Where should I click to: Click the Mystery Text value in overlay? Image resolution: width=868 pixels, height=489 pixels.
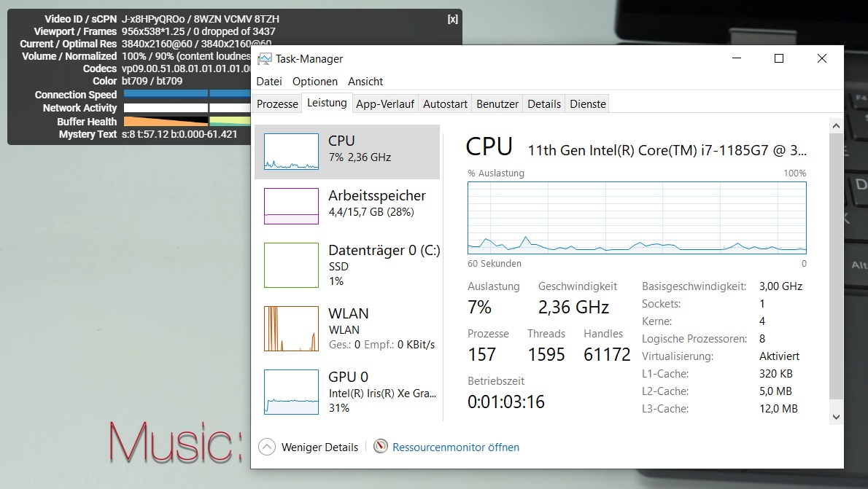(179, 134)
